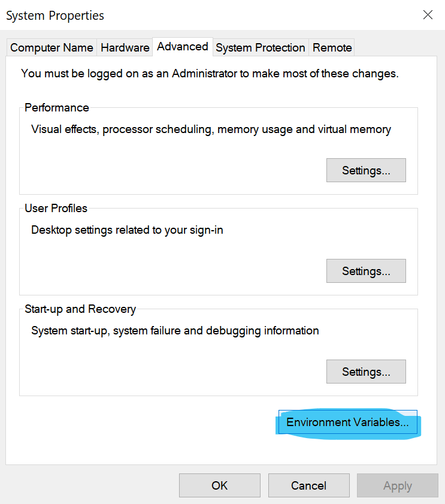445x504 pixels.
Task: Switch to the Computer Name tab
Action: (x=52, y=47)
